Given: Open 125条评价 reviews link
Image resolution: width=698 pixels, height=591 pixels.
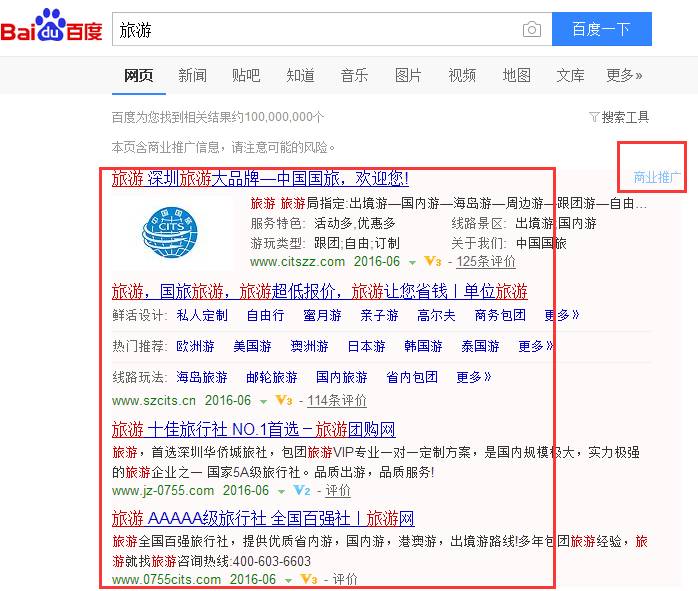Looking at the screenshot, I should click(x=486, y=262).
